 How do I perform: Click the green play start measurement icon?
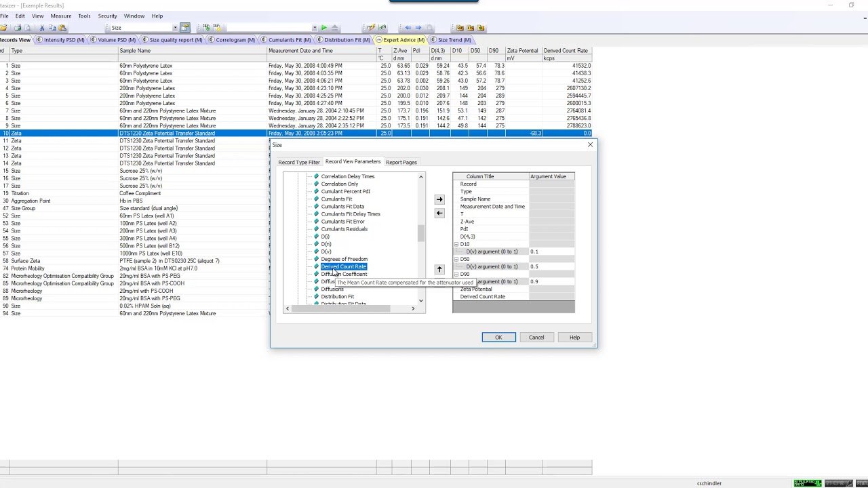point(324,28)
